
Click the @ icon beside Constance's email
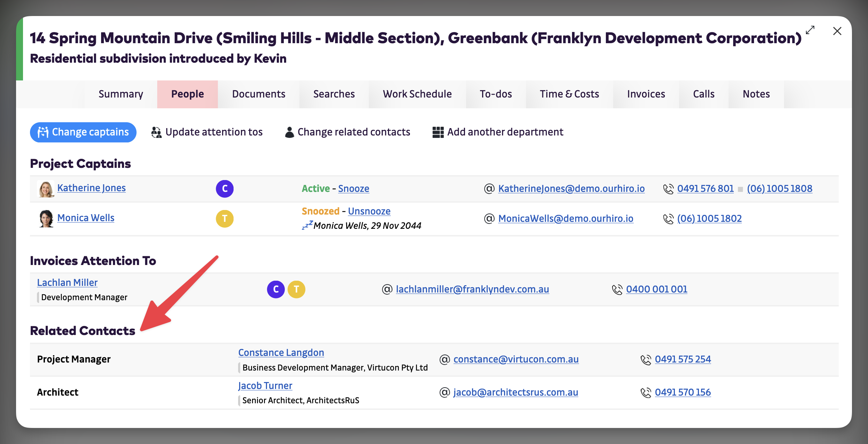point(444,359)
